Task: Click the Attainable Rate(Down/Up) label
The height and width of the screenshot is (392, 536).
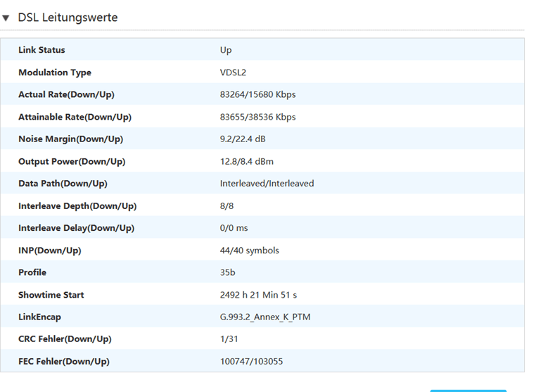Action: pyautogui.click(x=75, y=117)
